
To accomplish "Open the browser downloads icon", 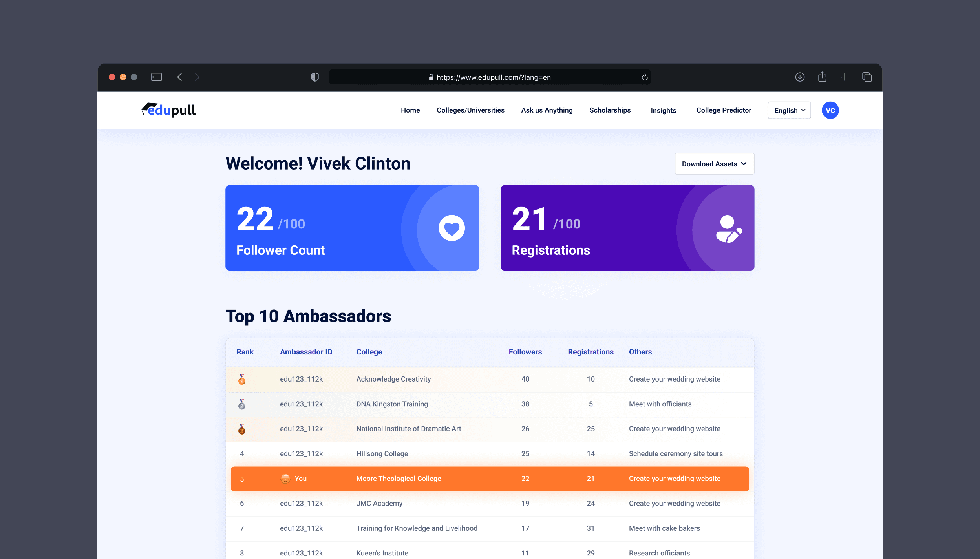I will 800,77.
